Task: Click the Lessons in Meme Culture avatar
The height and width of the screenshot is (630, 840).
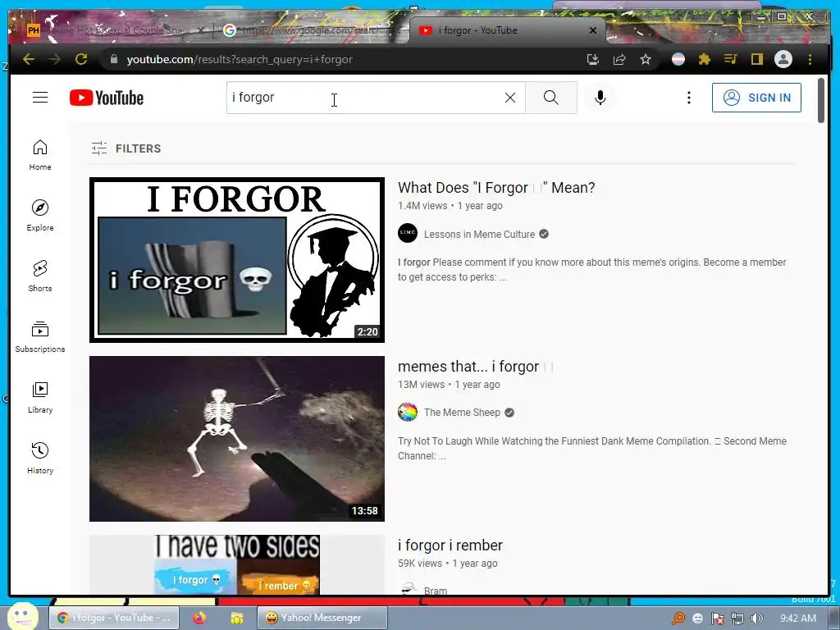Action: tap(408, 233)
